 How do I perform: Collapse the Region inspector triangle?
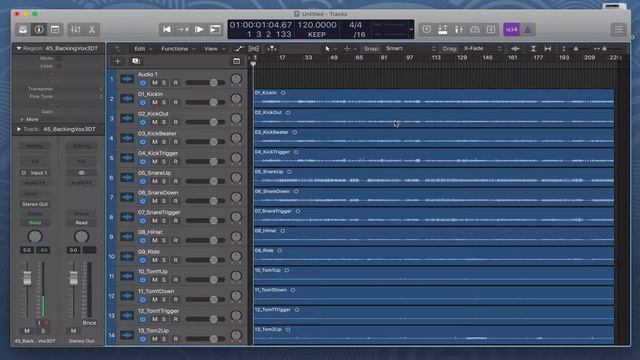tap(19, 48)
